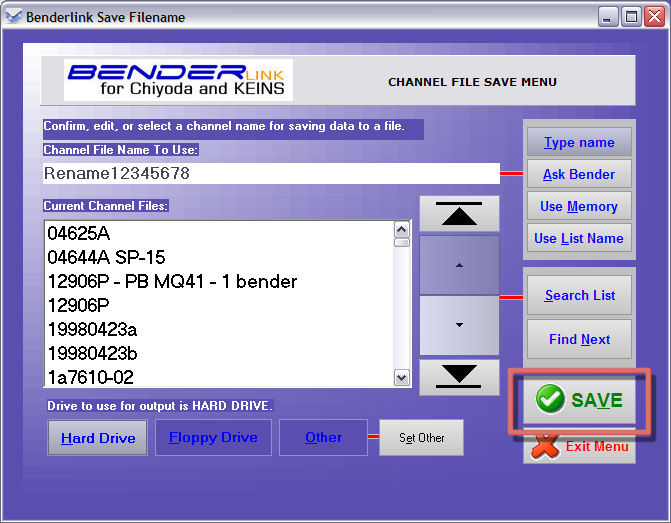
Task: Click the file list scrollbar up arrow
Action: [x=402, y=229]
